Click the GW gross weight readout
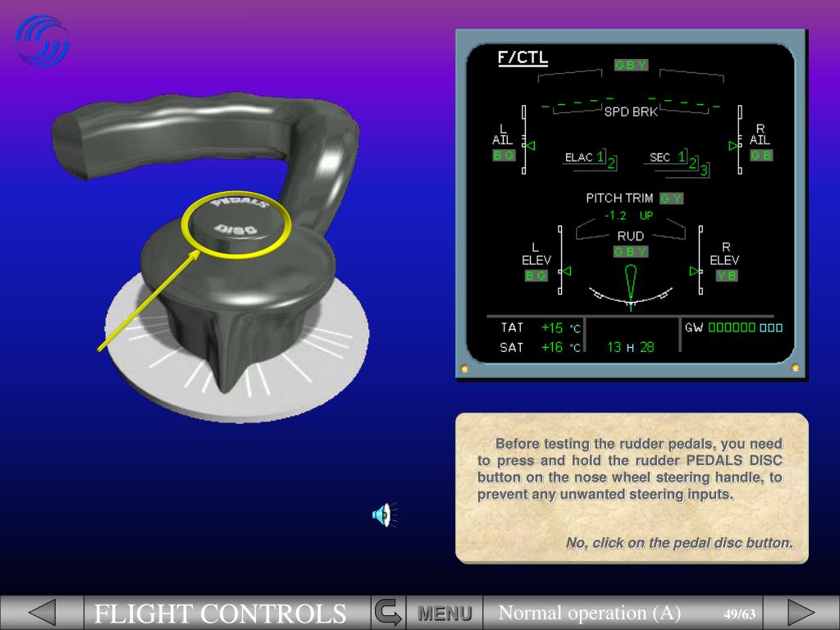Screen dimensions: 840x630 click(734, 327)
